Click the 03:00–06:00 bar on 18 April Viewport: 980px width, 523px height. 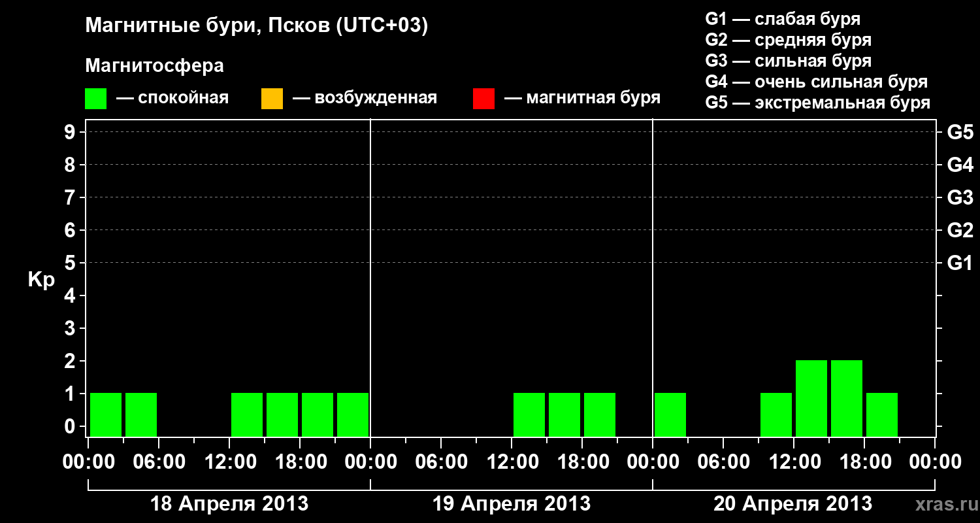point(141,414)
